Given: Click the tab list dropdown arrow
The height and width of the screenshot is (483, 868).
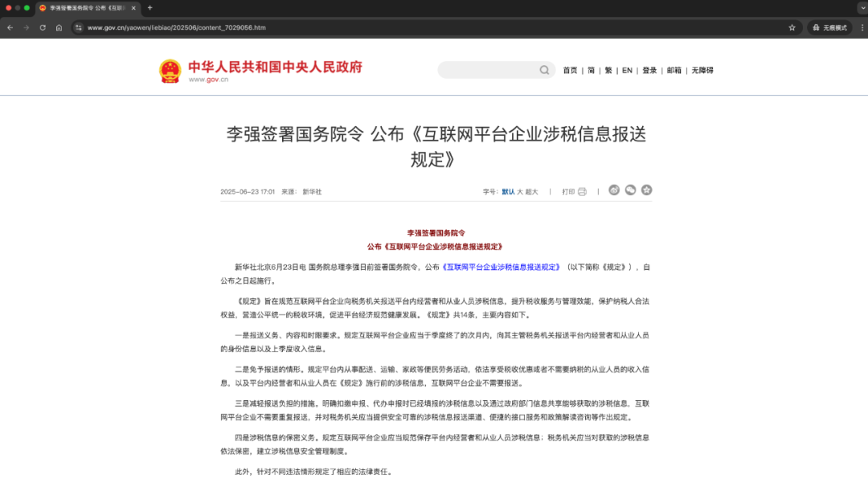Looking at the screenshot, I should pyautogui.click(x=862, y=8).
